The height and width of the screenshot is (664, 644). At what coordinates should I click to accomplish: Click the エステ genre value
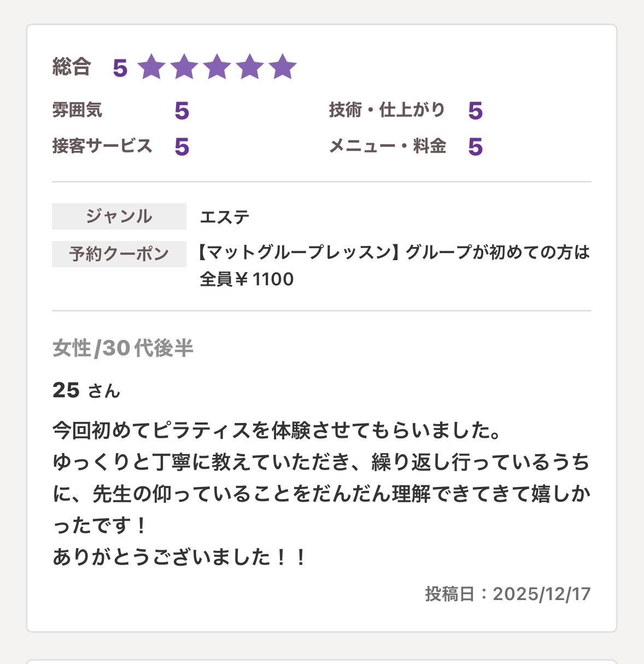coord(225,217)
